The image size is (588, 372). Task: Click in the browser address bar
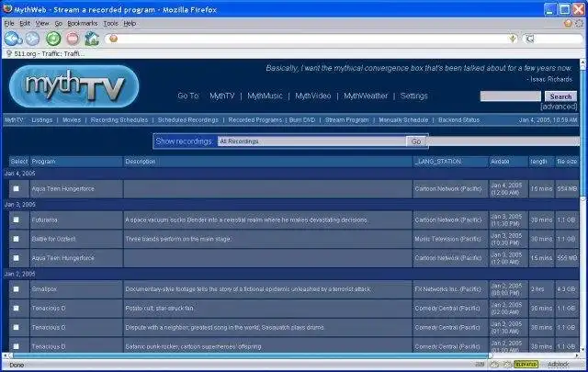pos(313,39)
